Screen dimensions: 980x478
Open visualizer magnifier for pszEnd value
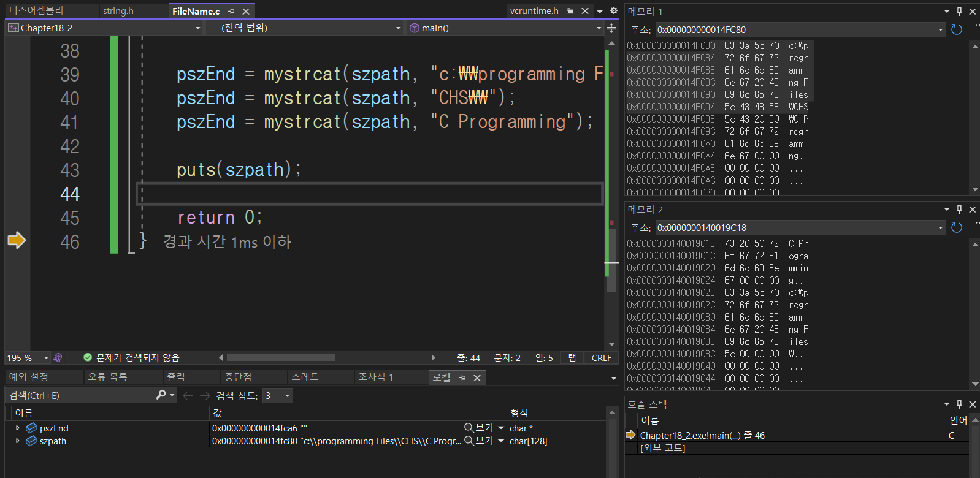coord(469,428)
